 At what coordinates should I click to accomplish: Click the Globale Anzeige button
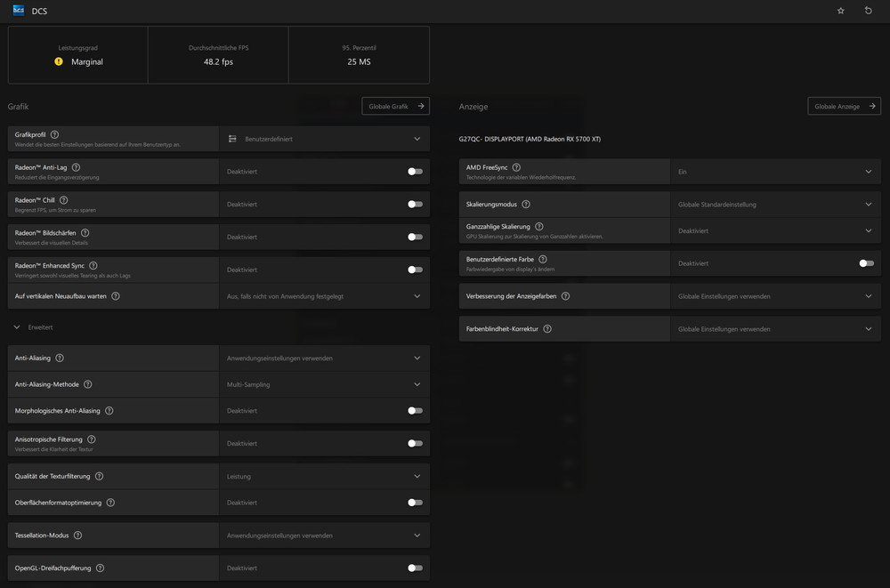point(844,105)
